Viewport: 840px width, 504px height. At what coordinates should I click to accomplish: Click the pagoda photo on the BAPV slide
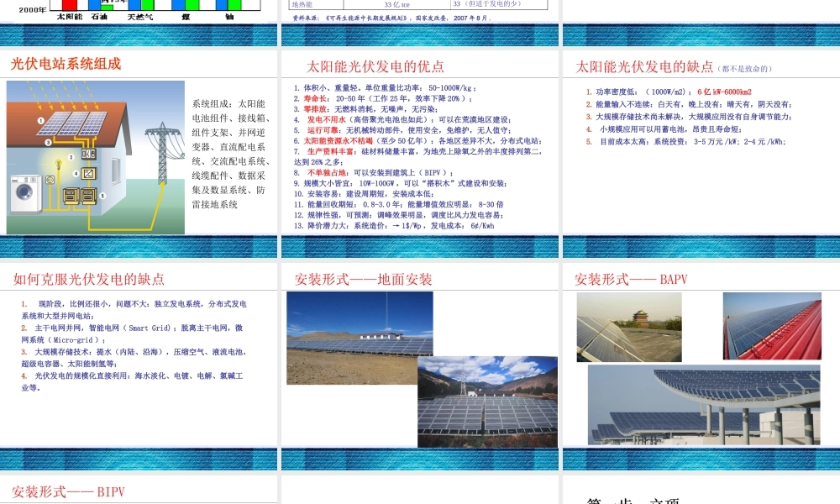(x=638, y=316)
